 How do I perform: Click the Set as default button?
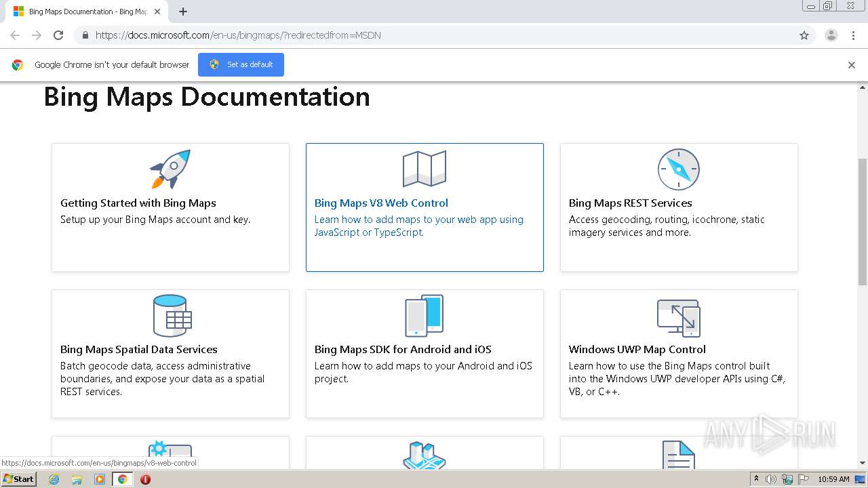pyautogui.click(x=241, y=64)
